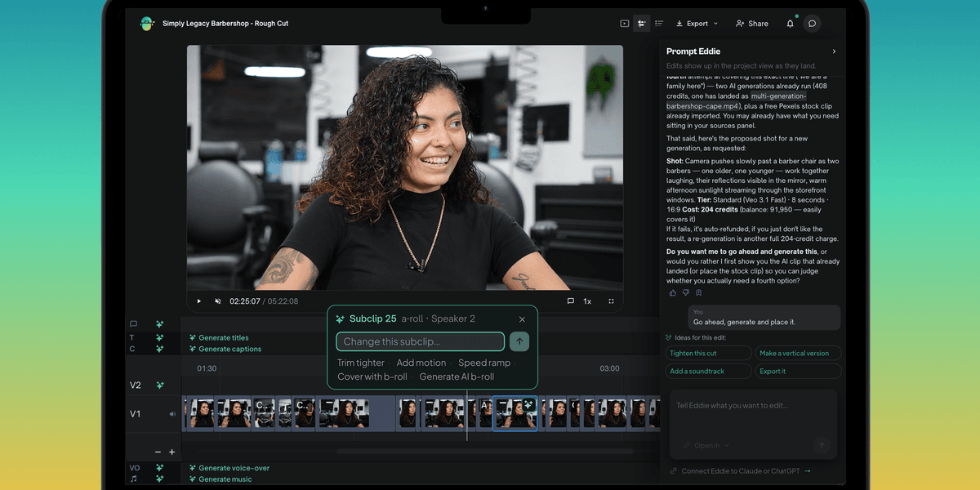Submit the subclip change arrow button
The width and height of the screenshot is (980, 490).
click(519, 341)
